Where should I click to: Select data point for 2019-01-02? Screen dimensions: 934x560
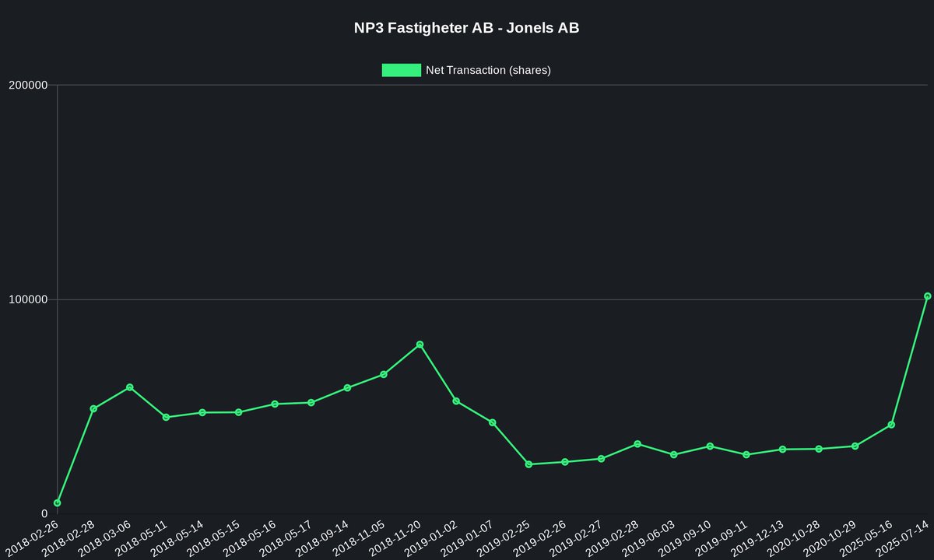[x=456, y=401]
